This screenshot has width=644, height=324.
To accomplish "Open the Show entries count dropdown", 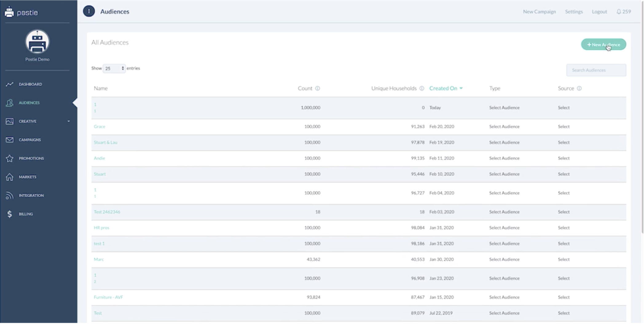I will 114,68.
